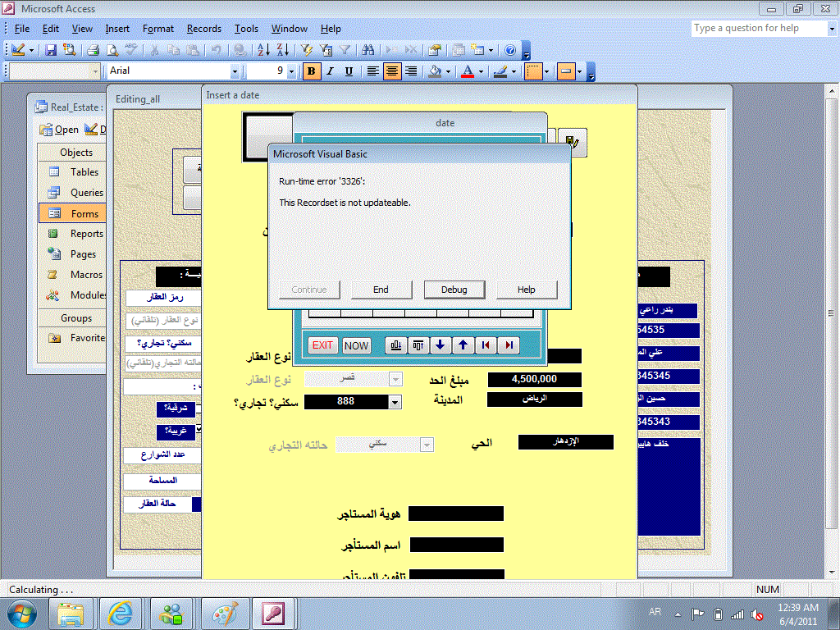Expand the Font Color dropdown arrow
This screenshot has width=840, height=630.
coord(481,71)
